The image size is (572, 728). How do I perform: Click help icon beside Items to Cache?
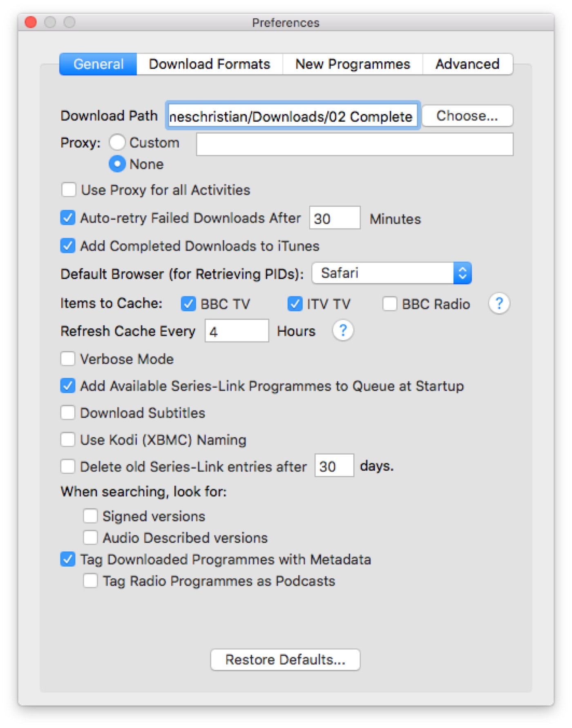click(x=498, y=304)
